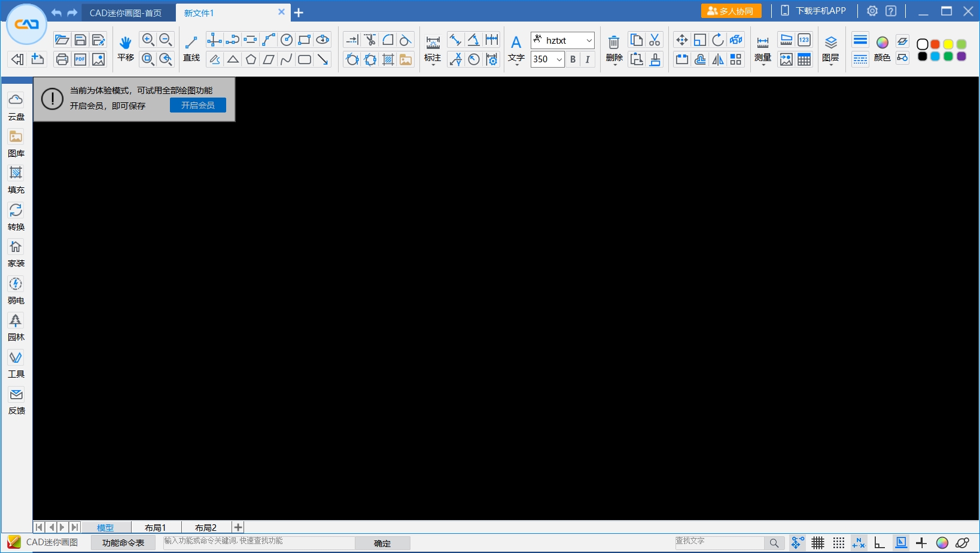The height and width of the screenshot is (553, 980).
Task: Select the 直线 line tool
Action: pyautogui.click(x=191, y=48)
